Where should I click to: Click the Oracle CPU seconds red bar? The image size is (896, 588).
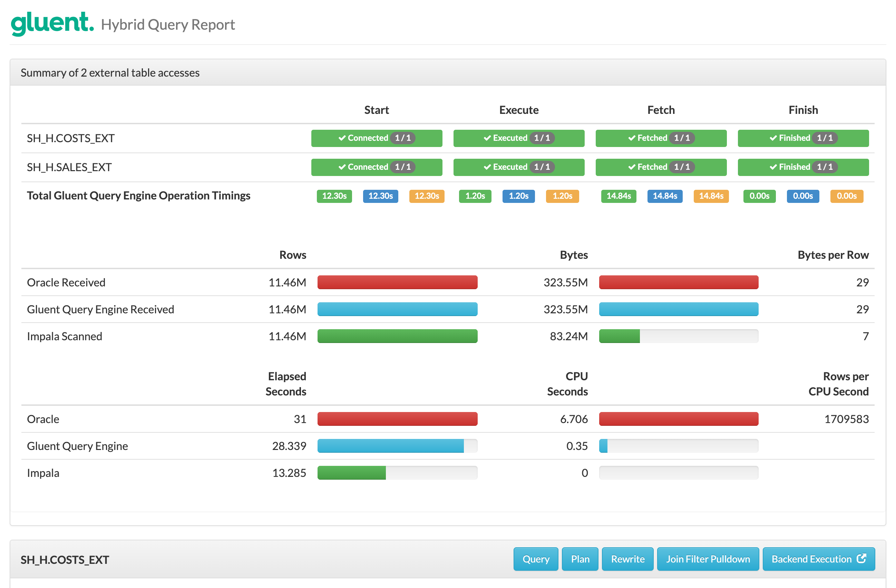tap(679, 419)
